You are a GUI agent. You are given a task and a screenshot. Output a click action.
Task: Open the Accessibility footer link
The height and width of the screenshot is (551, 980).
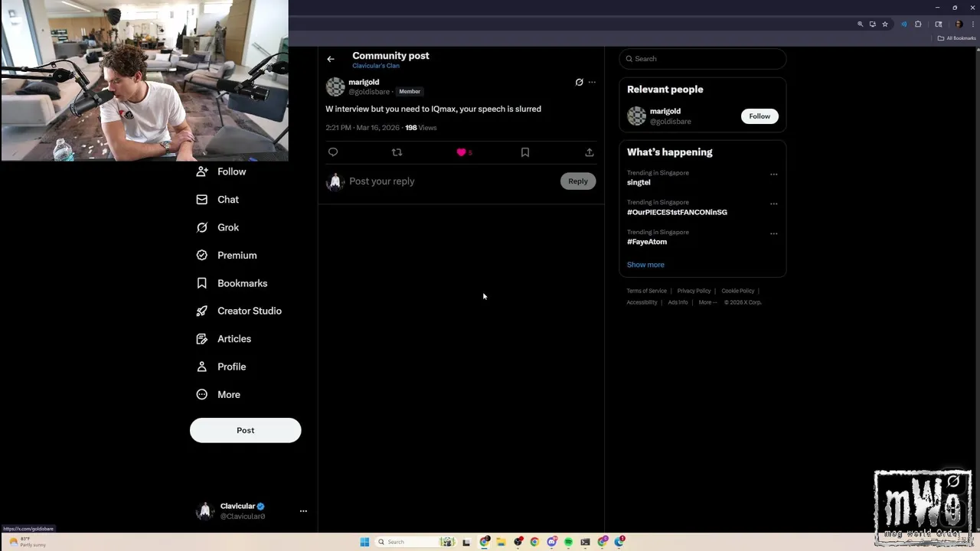(x=642, y=302)
